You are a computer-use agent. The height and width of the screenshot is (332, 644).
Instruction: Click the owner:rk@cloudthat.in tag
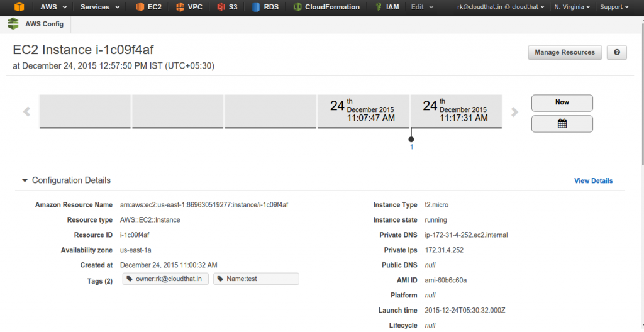click(x=165, y=279)
